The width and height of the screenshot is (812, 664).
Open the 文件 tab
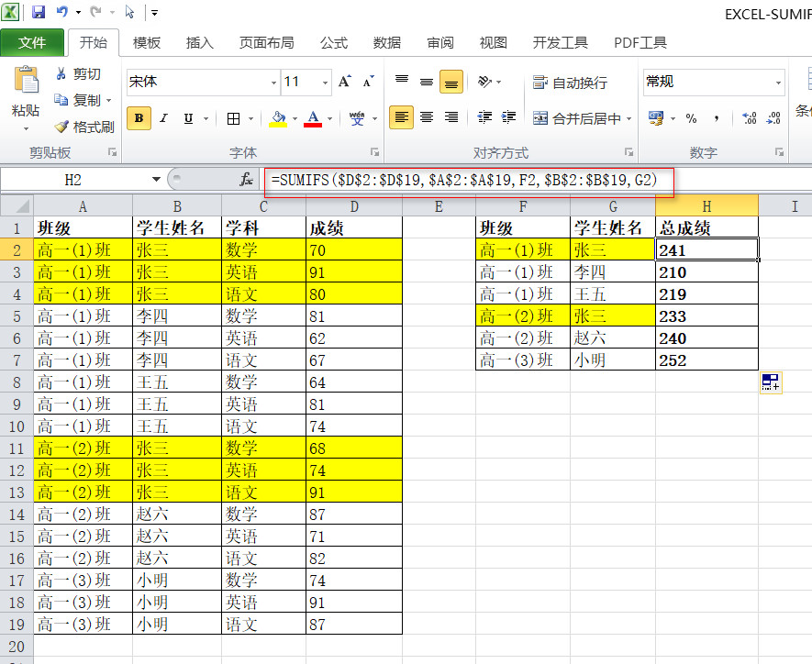tap(32, 42)
